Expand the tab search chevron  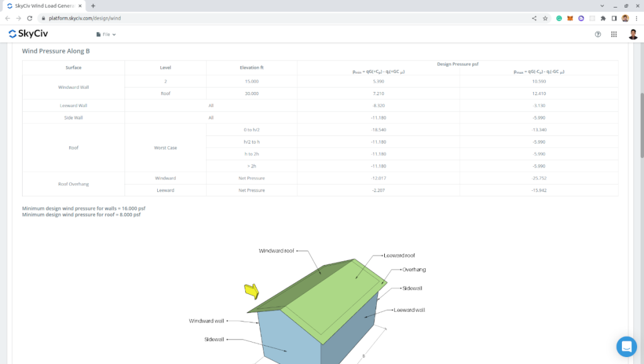pyautogui.click(x=602, y=5)
